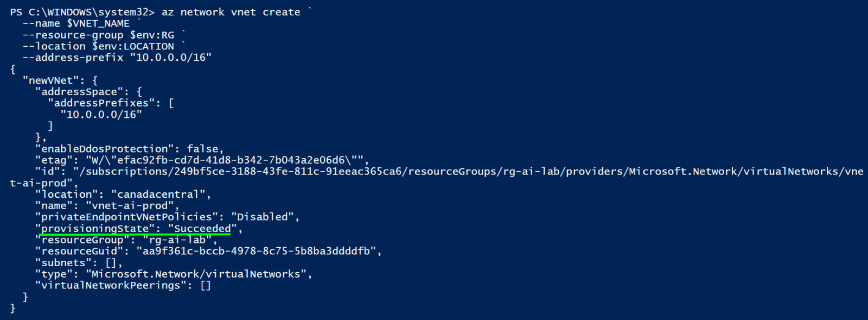Click the "provisioningState" key

95,229
